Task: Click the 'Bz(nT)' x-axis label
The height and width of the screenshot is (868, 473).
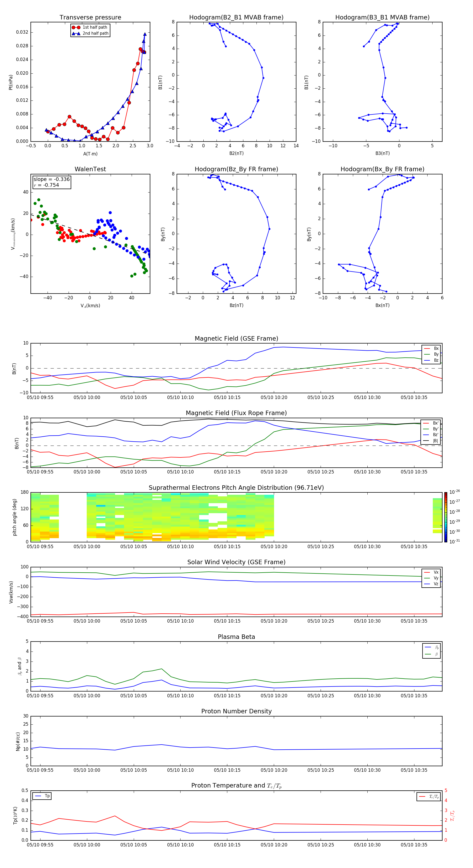Action: [x=236, y=305]
